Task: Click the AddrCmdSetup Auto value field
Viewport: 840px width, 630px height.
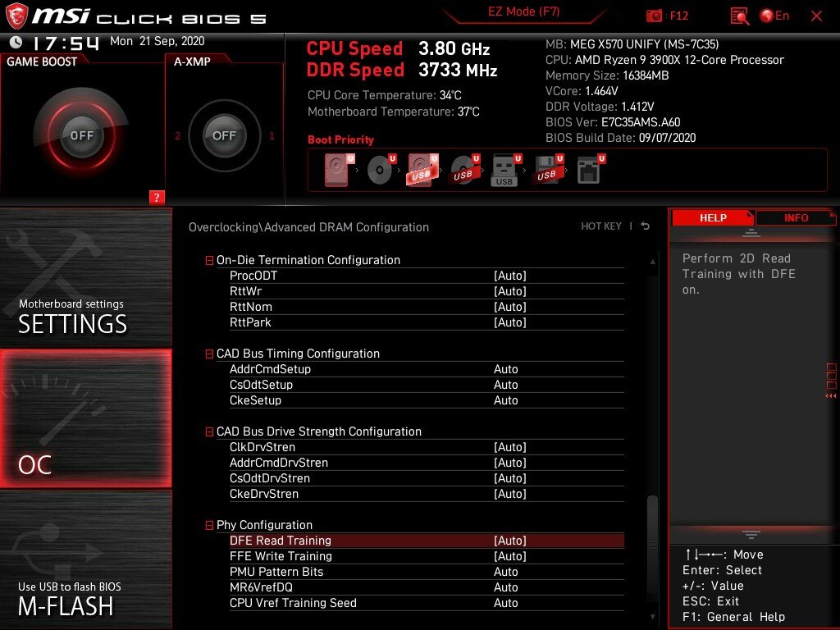Action: [505, 369]
